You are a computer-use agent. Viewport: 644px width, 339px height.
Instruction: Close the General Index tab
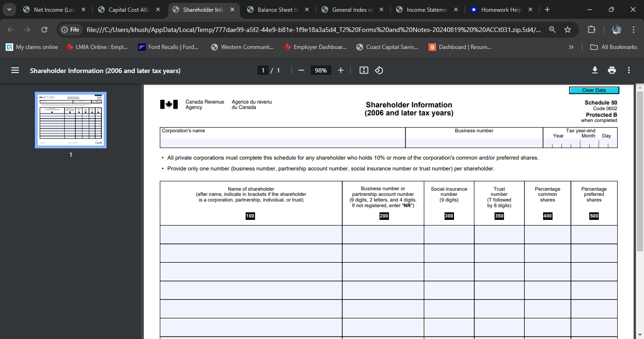pyautogui.click(x=381, y=9)
